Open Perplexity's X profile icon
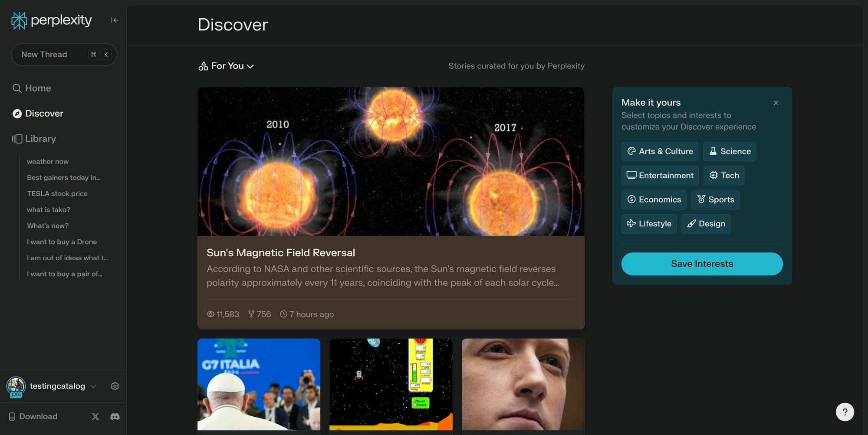The height and width of the screenshot is (435, 868). click(95, 416)
